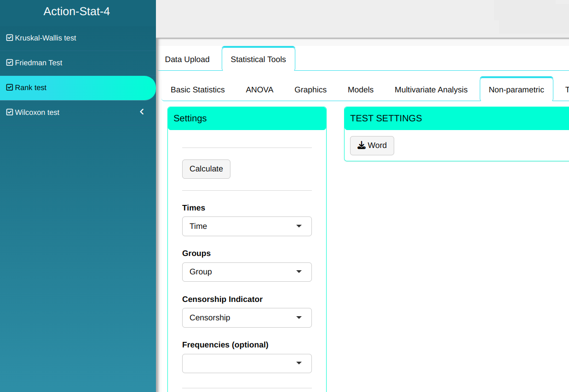Screen dimensions: 569x392
Task: Open the Basic Statistics tab
Action: click(x=198, y=90)
